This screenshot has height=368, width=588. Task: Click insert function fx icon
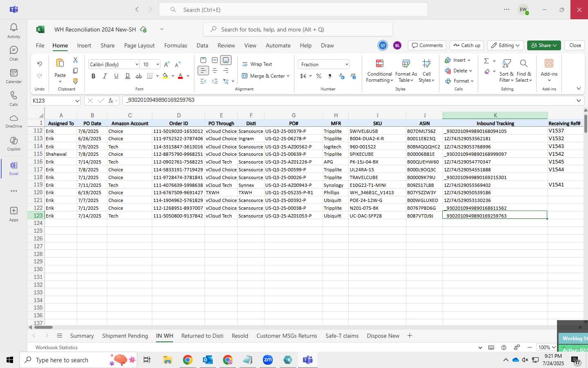click(x=111, y=101)
